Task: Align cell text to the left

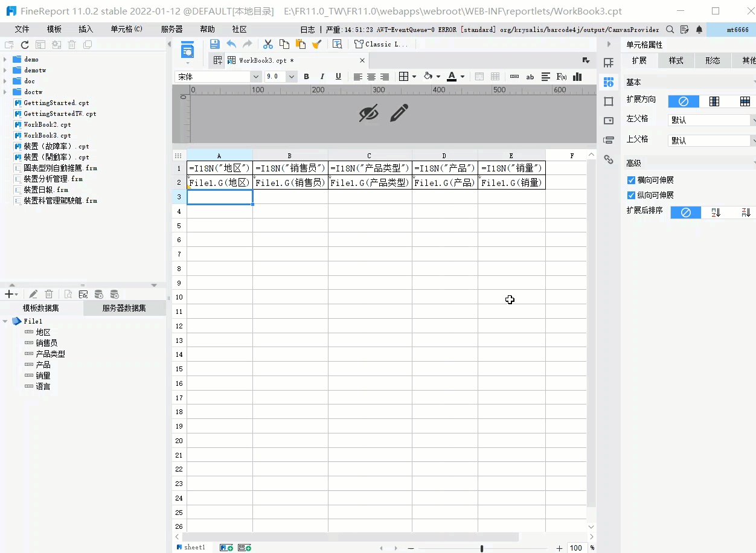Action: 357,77
